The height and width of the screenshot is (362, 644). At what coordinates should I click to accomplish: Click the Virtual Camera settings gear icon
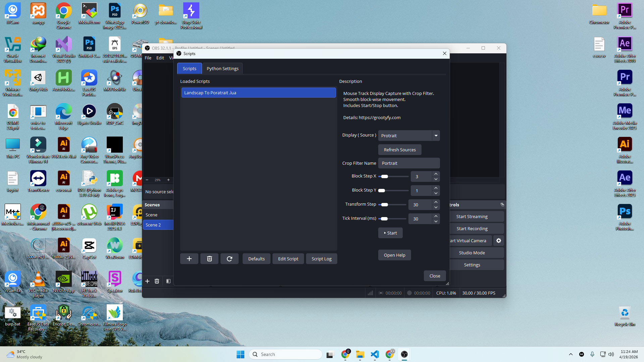499,241
